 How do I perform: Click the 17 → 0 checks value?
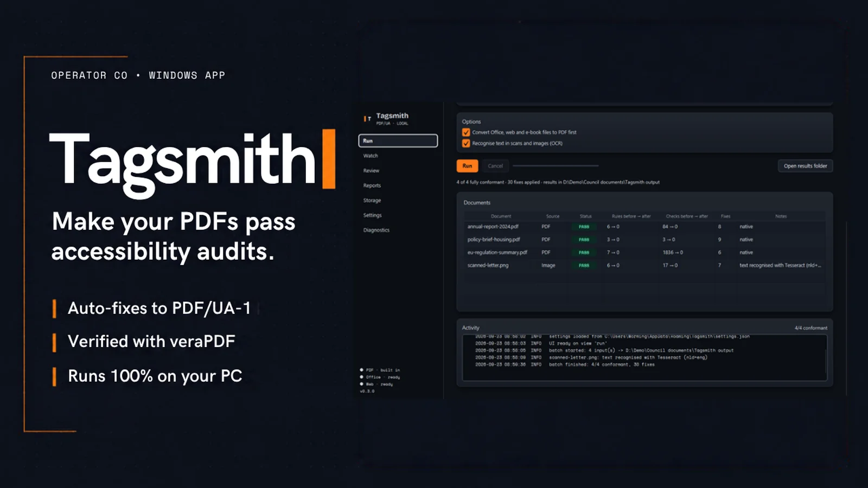(669, 266)
